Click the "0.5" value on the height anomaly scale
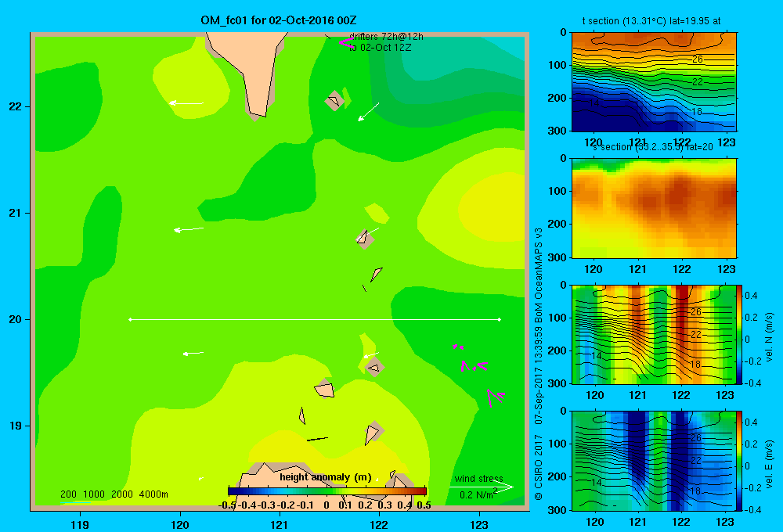Screen dimensions: 783x532 pos(424,505)
